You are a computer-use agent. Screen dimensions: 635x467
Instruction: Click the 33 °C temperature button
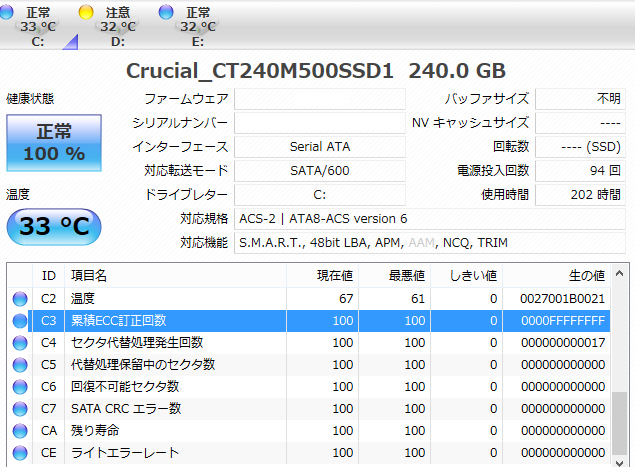[x=54, y=226]
